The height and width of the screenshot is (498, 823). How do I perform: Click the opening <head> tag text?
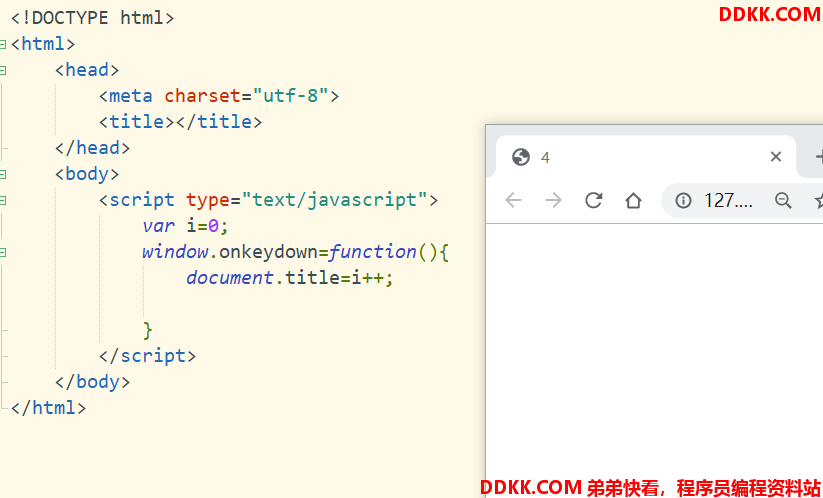pos(87,70)
